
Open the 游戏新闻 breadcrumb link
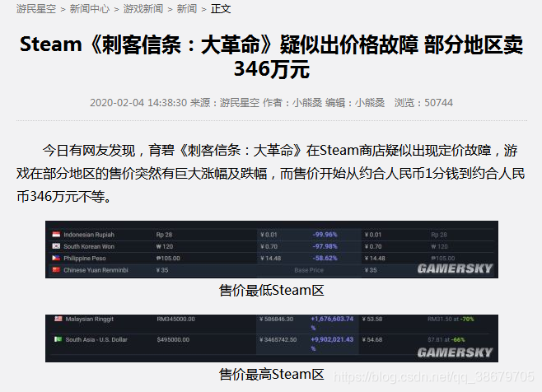click(x=143, y=8)
